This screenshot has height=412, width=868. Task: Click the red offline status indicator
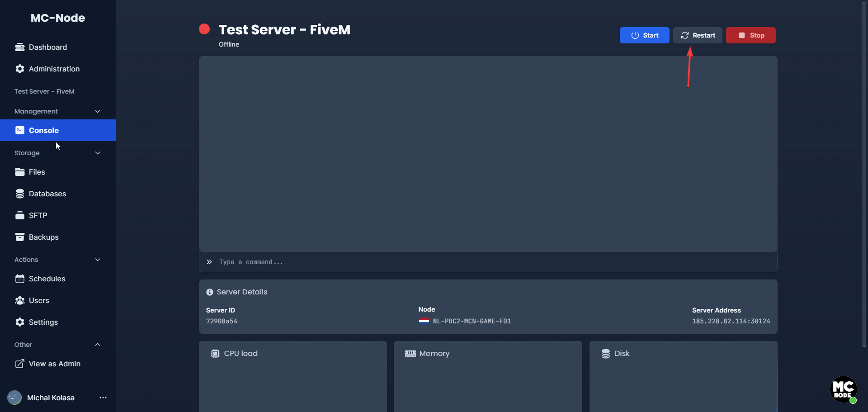point(204,29)
